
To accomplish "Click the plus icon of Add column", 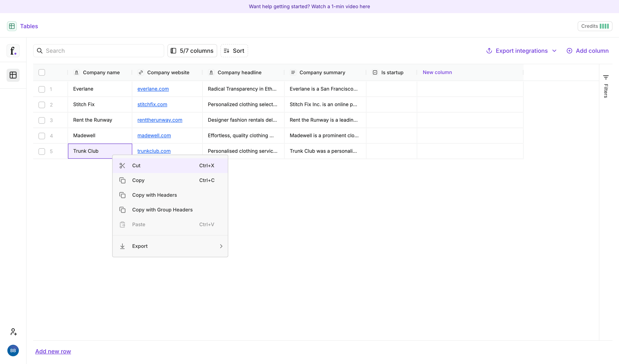I will (x=569, y=51).
